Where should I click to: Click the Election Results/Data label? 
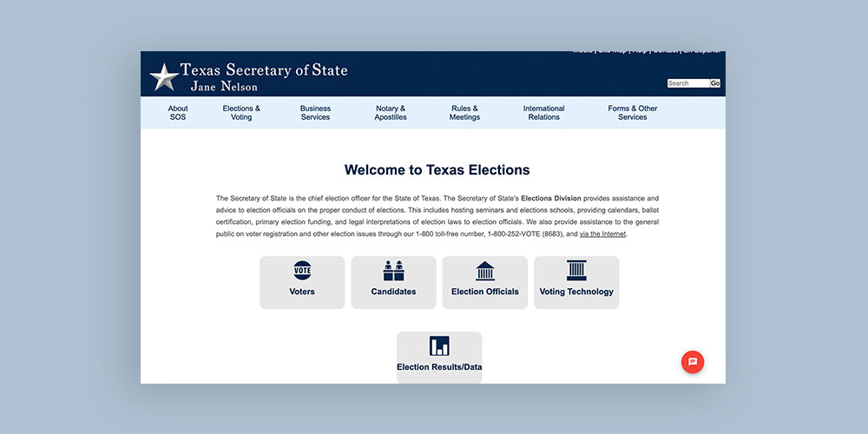click(x=439, y=367)
